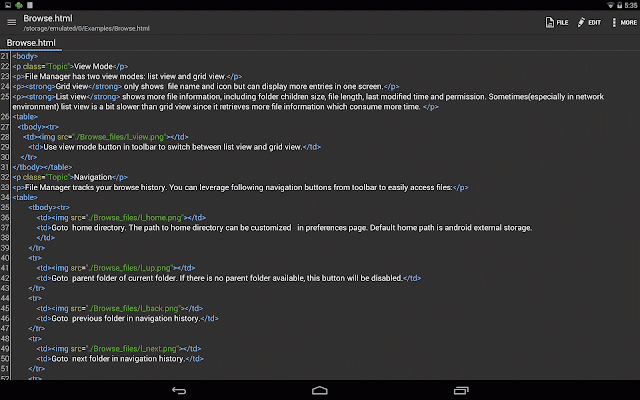Click "List view" on line 25
Screen dimensions: 640x400
click(x=71, y=97)
